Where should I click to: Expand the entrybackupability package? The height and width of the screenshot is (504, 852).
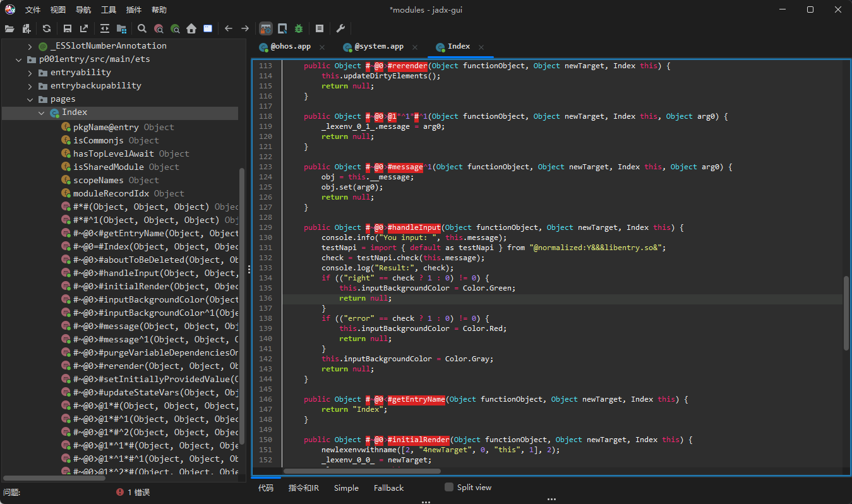[30, 86]
